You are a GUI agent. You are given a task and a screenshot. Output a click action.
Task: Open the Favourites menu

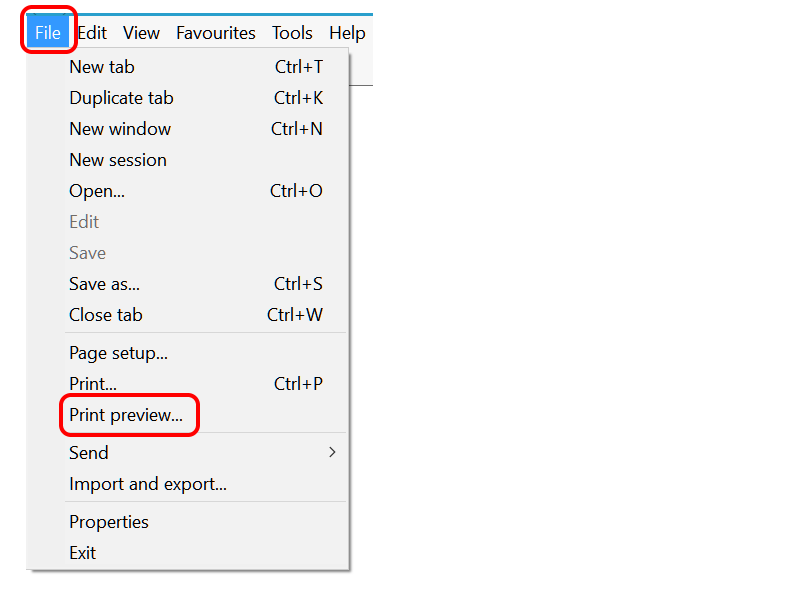(x=215, y=32)
